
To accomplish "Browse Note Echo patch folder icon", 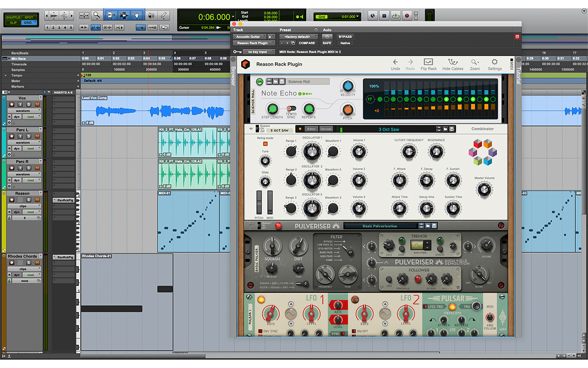I will [276, 81].
